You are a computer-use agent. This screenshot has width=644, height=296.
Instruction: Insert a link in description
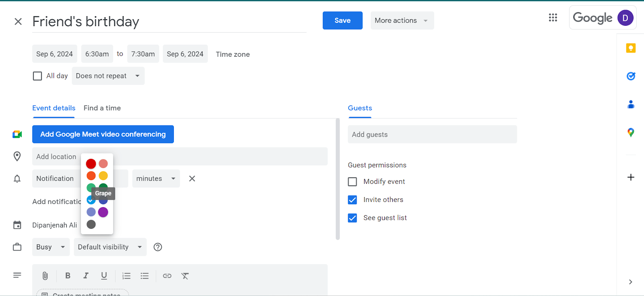(x=167, y=276)
